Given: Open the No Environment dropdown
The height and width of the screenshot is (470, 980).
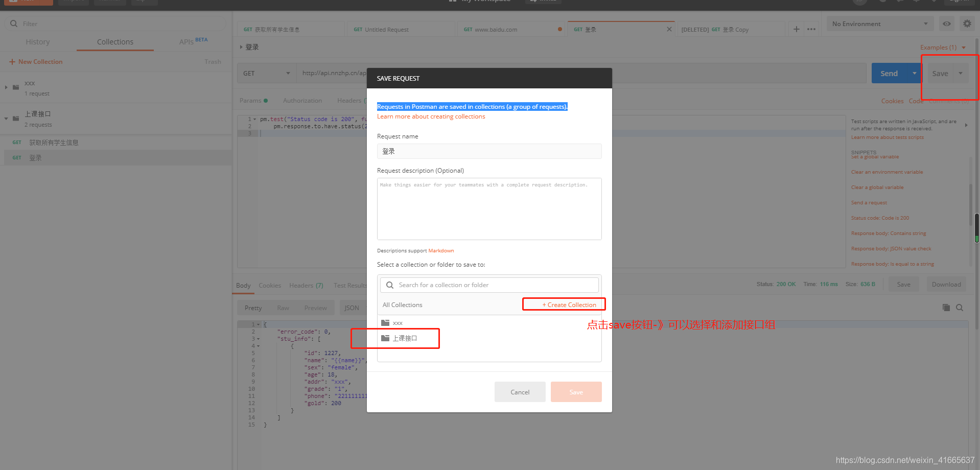Looking at the screenshot, I should 880,24.
